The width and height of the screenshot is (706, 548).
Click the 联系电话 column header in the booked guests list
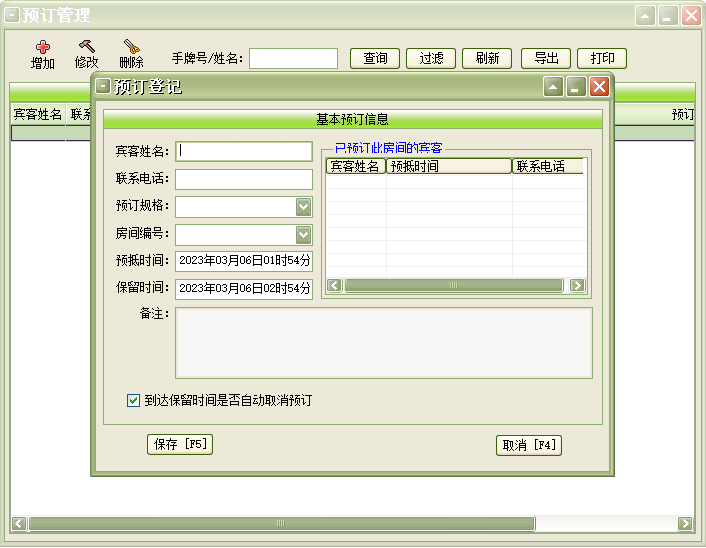[x=548, y=166]
